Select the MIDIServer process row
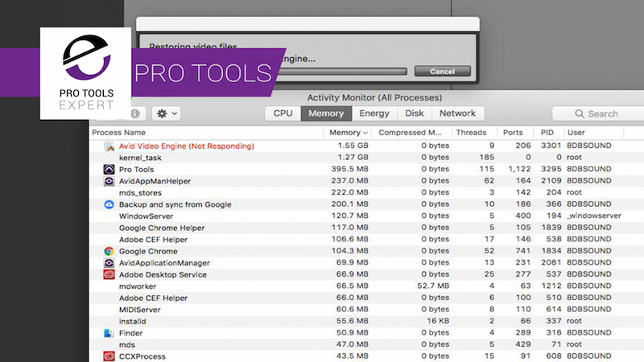644x362 pixels. (366, 310)
